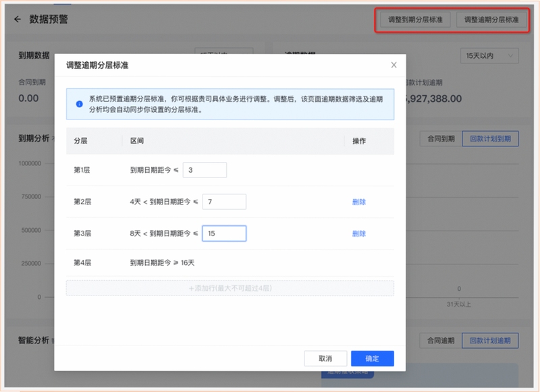This screenshot has height=392, width=540.
Task: Switch to 合同到期 tab
Action: click(x=441, y=139)
